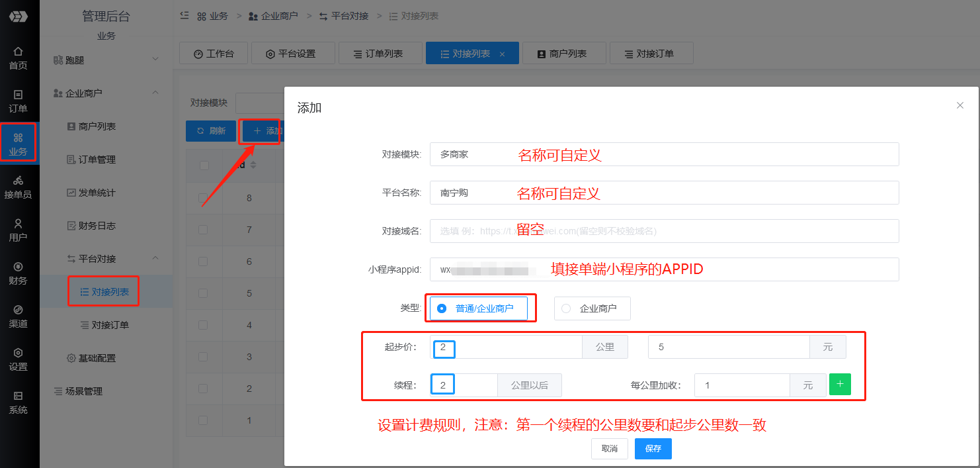
Task: Open 订单管理 in the side menu
Action: click(x=106, y=159)
